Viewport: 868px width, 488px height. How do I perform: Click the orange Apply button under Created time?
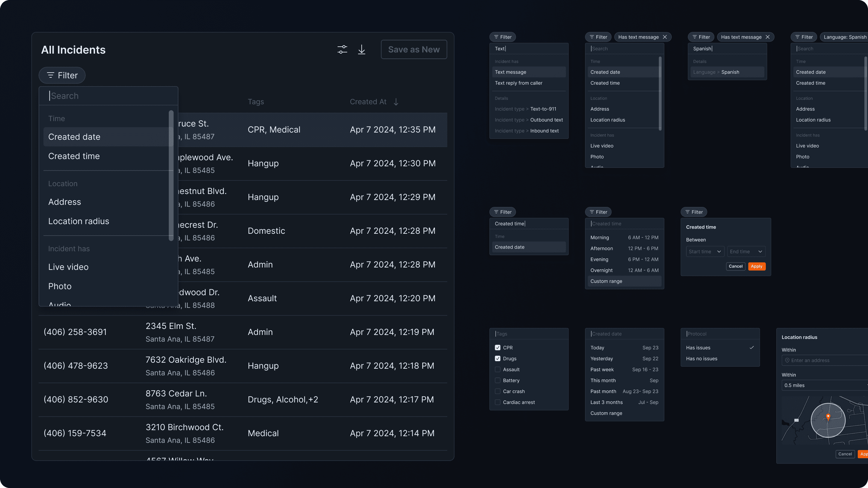tap(756, 266)
